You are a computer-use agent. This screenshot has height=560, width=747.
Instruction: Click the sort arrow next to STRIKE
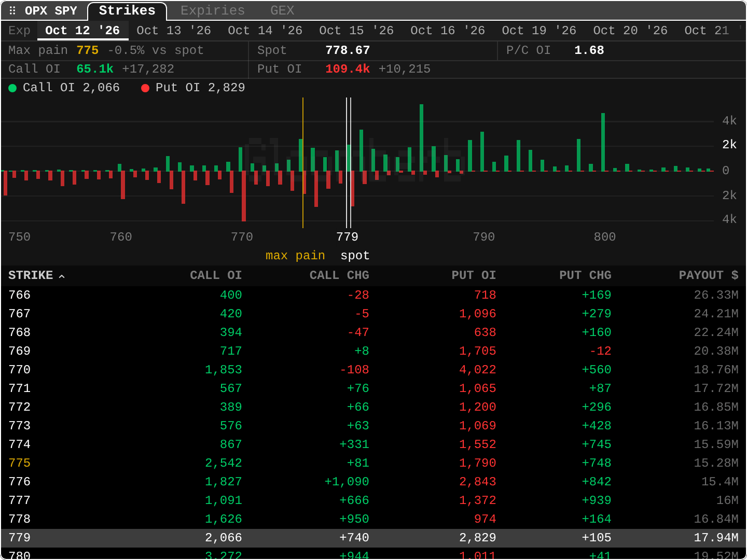[62, 276]
